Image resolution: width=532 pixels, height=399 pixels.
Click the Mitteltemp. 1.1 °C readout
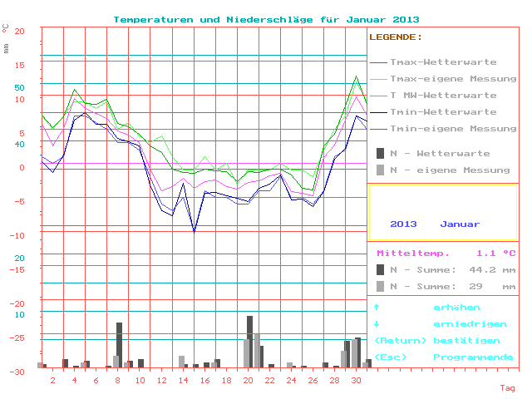[446, 254]
